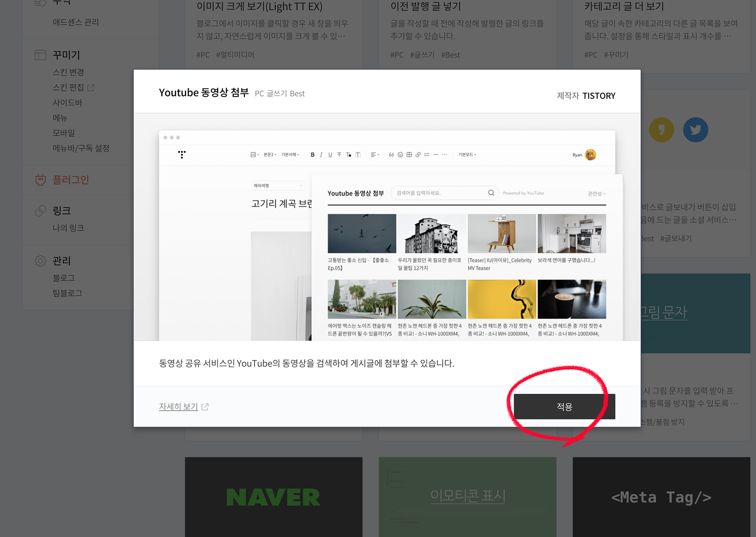Click the emoji smiley icon in the preview toolbar
The height and width of the screenshot is (537, 756).
(x=400, y=155)
